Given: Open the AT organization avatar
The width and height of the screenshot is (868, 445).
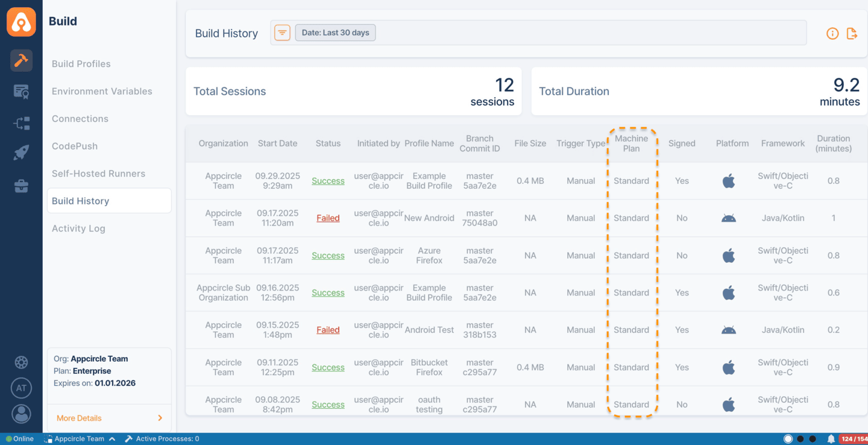Looking at the screenshot, I should pyautogui.click(x=21, y=388).
